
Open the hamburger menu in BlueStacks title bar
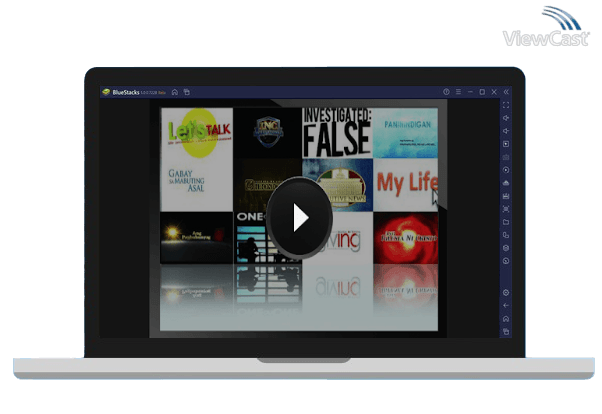pyautogui.click(x=458, y=92)
